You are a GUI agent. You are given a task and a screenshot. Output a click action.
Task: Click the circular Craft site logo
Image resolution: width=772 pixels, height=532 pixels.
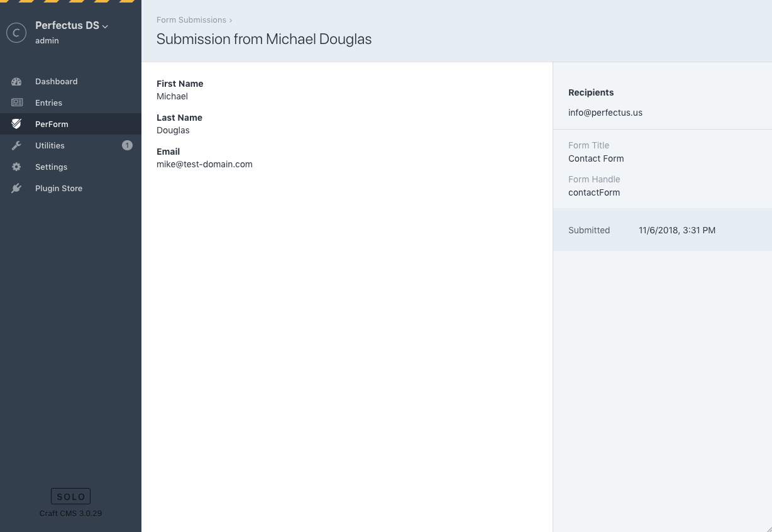click(x=16, y=33)
